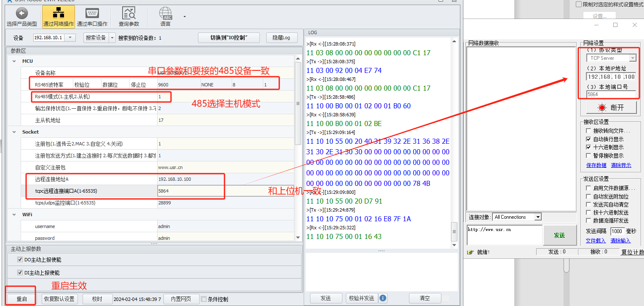This screenshot has height=306, width=644.
Task: Enable the 自动发送附加位 checkbox
Action: click(x=589, y=196)
